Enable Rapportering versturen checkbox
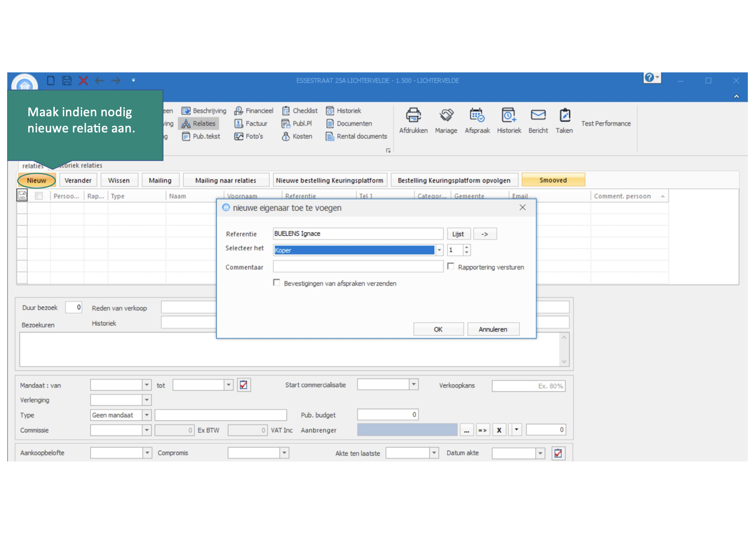This screenshot has height=535, width=756. point(450,266)
